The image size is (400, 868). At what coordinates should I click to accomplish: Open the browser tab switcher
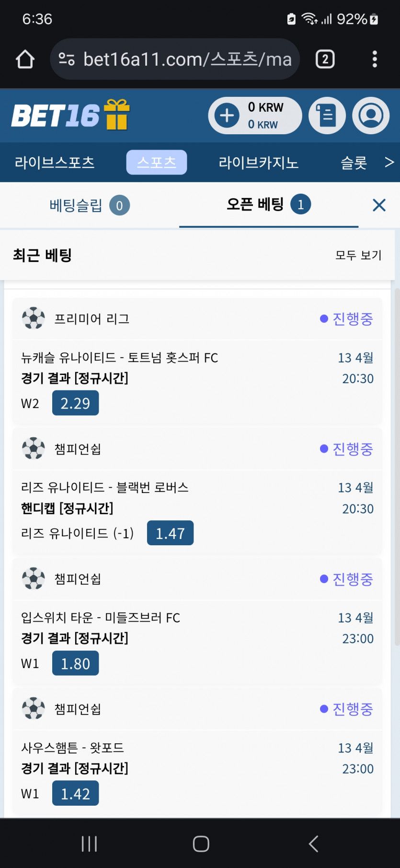pos(325,59)
